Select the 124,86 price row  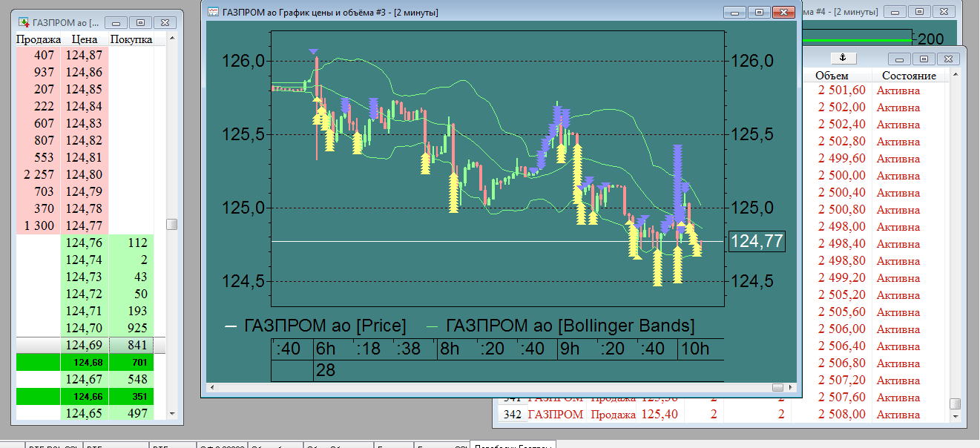pos(85,72)
